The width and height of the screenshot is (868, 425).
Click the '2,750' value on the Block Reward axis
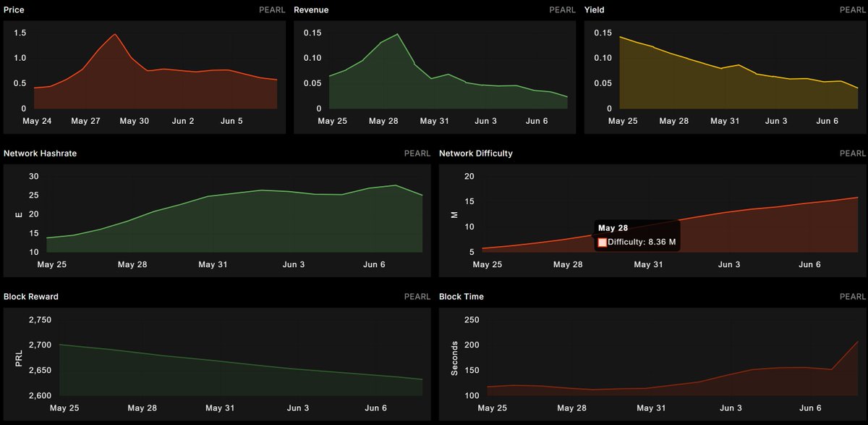40,320
